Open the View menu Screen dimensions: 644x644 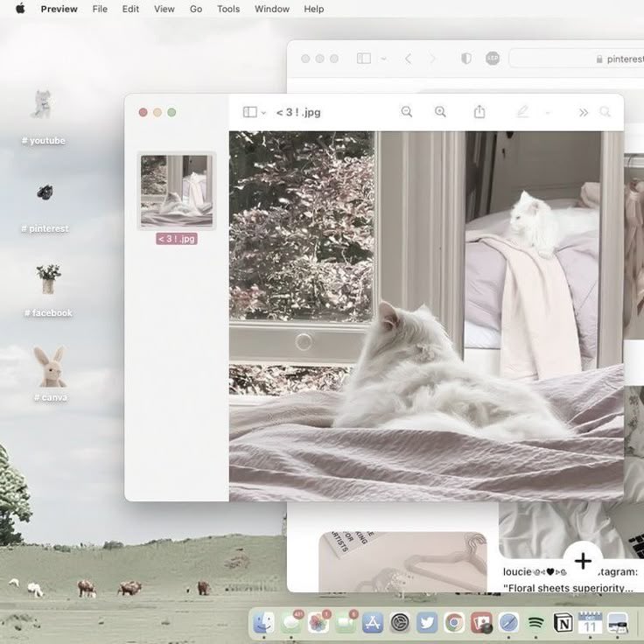164,9
